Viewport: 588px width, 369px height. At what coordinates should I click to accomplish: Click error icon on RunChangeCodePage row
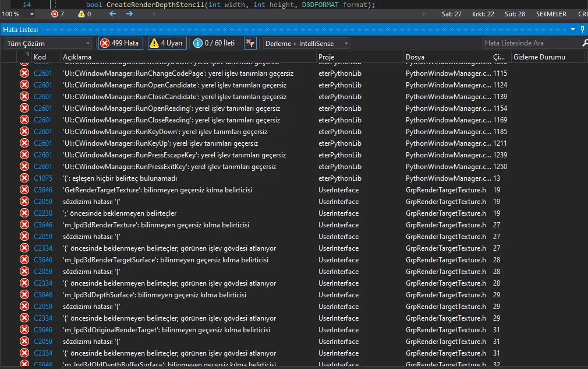point(24,73)
